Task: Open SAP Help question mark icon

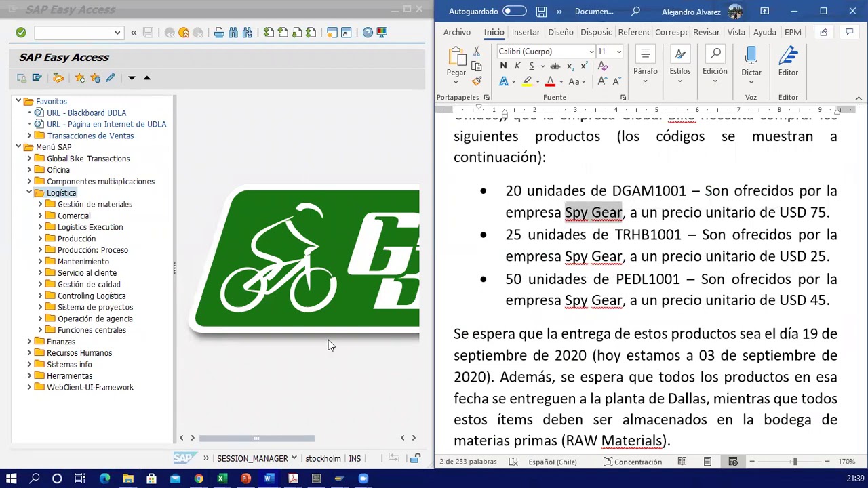Action: tap(368, 33)
